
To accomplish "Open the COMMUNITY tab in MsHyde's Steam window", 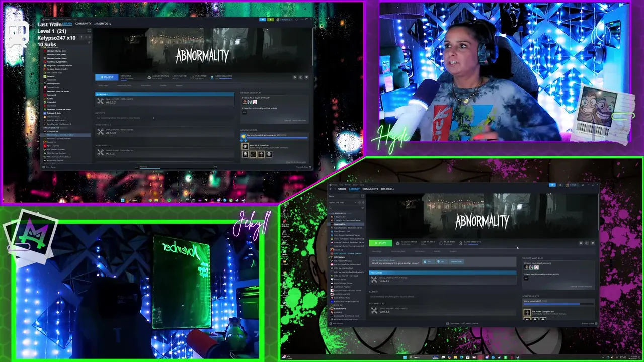I will (84, 24).
